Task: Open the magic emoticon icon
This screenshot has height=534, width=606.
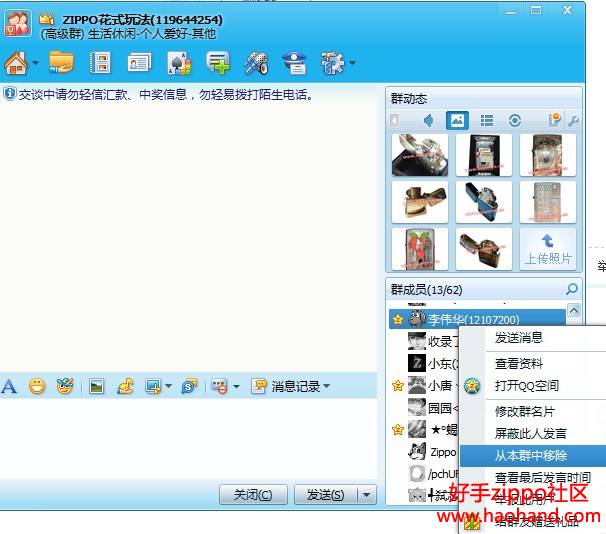Action: (x=65, y=386)
